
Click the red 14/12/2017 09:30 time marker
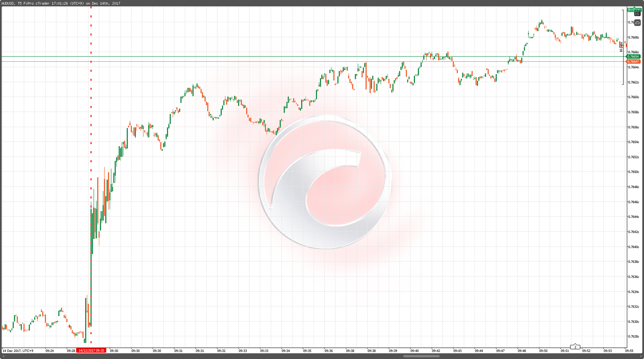pos(91,351)
